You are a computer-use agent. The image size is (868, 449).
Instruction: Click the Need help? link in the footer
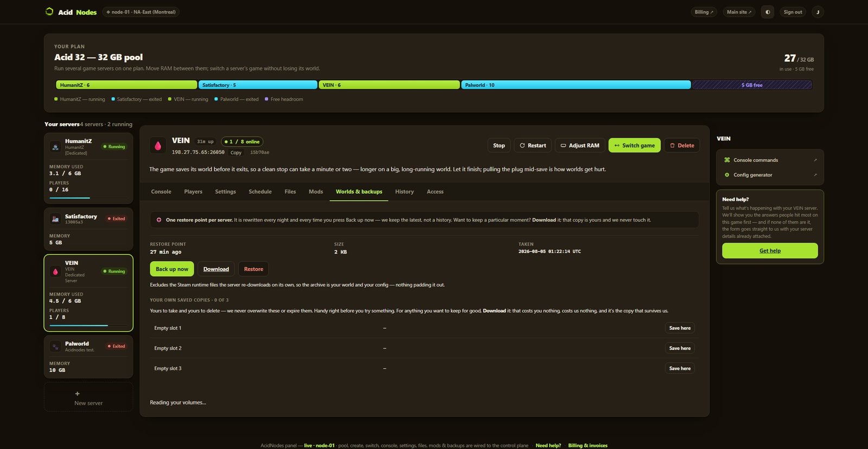click(x=548, y=446)
